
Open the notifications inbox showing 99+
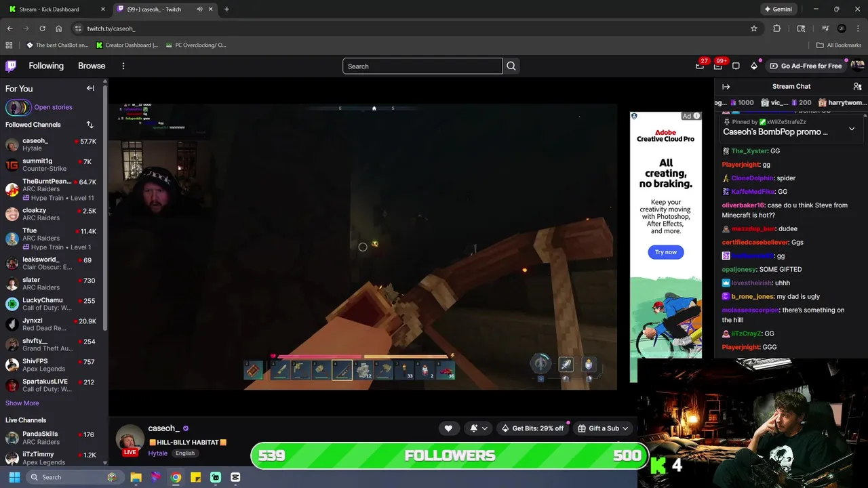[x=718, y=66]
